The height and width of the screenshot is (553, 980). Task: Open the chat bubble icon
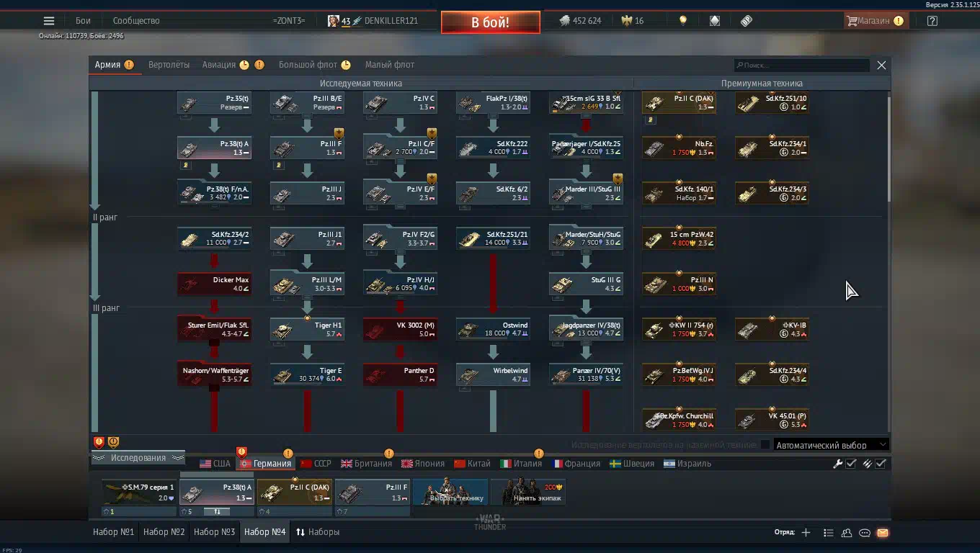pyautogui.click(x=865, y=533)
